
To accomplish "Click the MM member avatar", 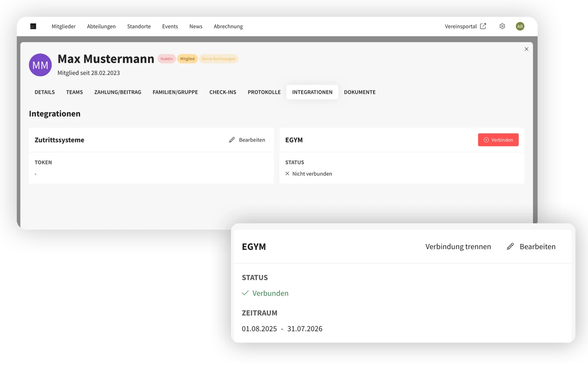I will pos(40,65).
